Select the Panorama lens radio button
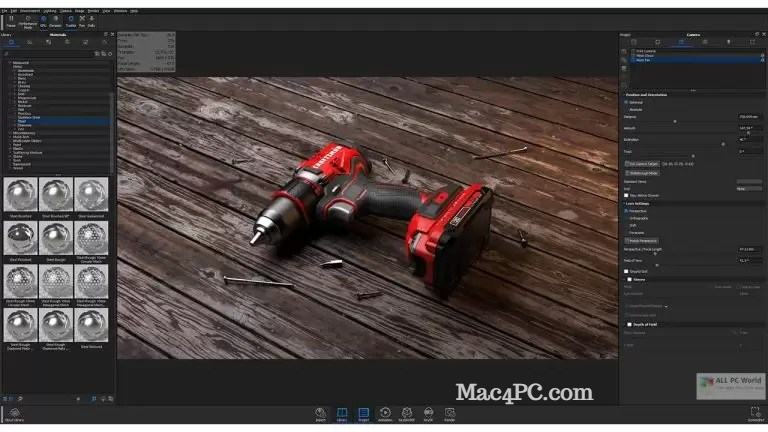The height and width of the screenshot is (432, 768). (626, 233)
